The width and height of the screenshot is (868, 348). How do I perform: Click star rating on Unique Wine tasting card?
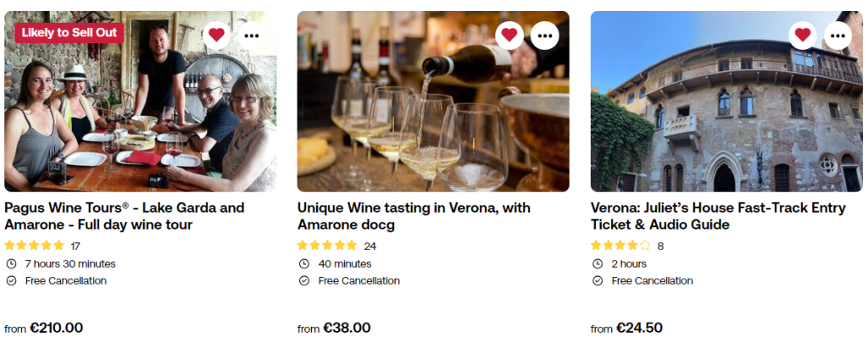327,246
